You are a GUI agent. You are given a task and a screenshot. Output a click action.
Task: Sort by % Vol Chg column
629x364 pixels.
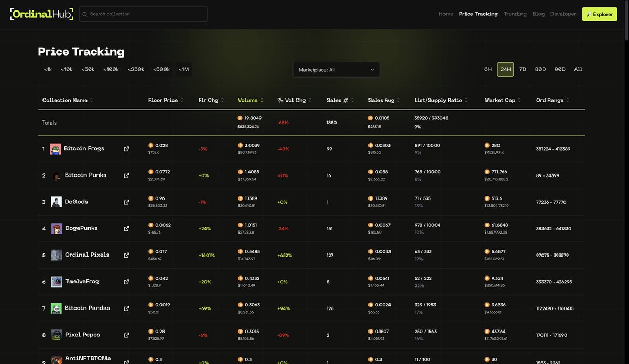[x=295, y=100]
